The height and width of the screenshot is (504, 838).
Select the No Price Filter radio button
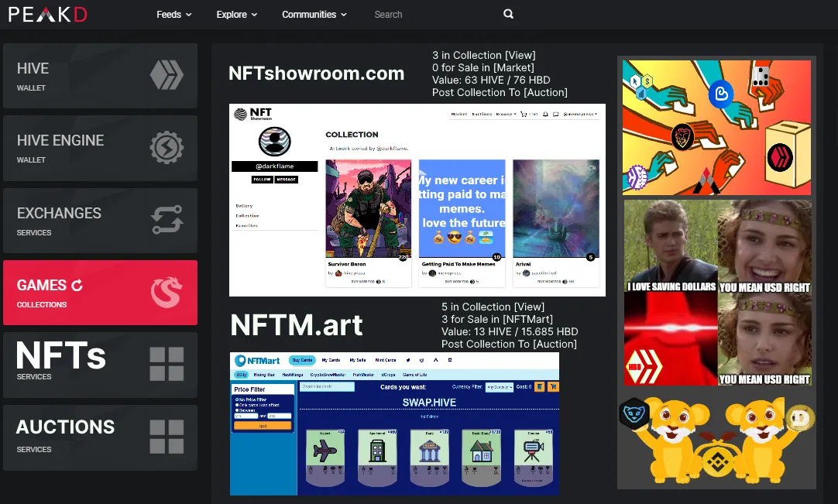pos(237,399)
